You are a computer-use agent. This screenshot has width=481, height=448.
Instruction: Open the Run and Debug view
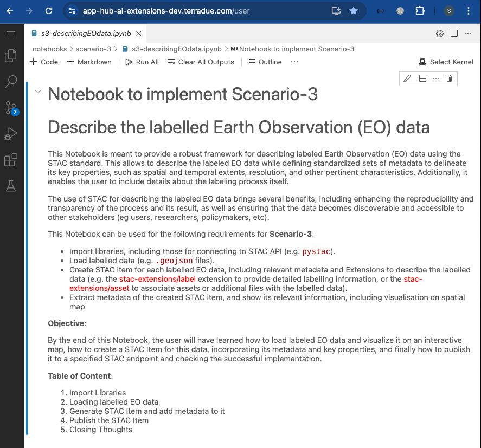coord(11,134)
